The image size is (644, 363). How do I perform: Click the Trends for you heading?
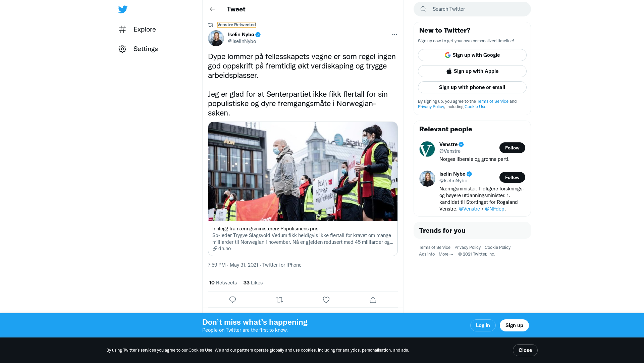(x=442, y=230)
